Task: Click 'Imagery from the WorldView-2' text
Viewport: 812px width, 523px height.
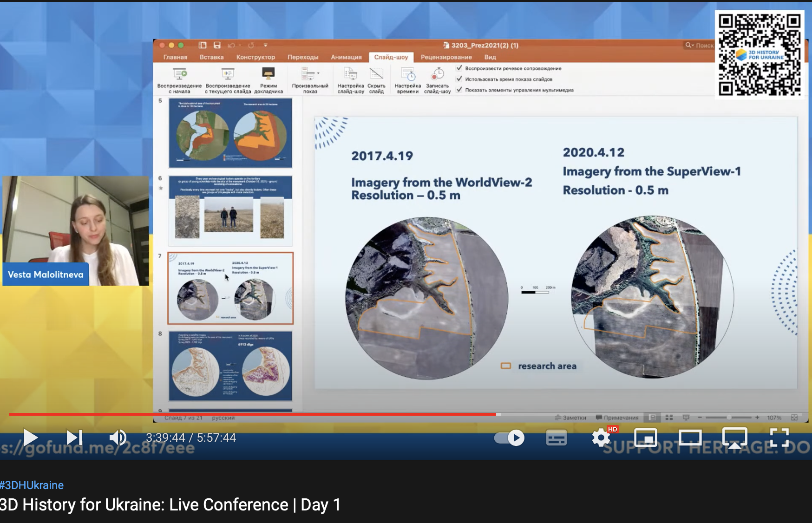Action: [441, 182]
